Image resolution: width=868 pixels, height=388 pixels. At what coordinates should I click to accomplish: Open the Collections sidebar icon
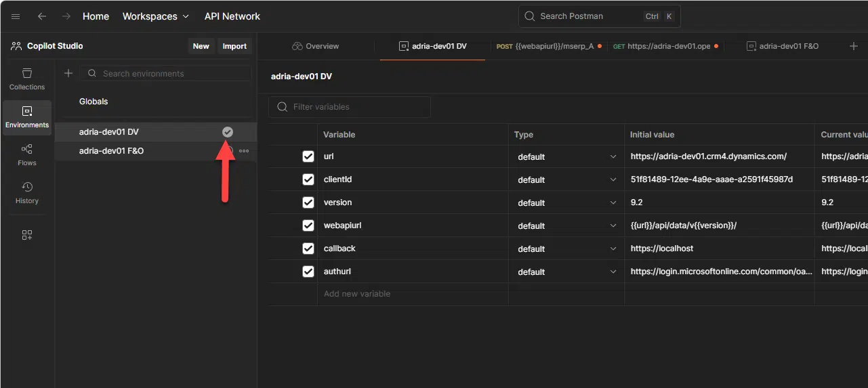(x=27, y=79)
